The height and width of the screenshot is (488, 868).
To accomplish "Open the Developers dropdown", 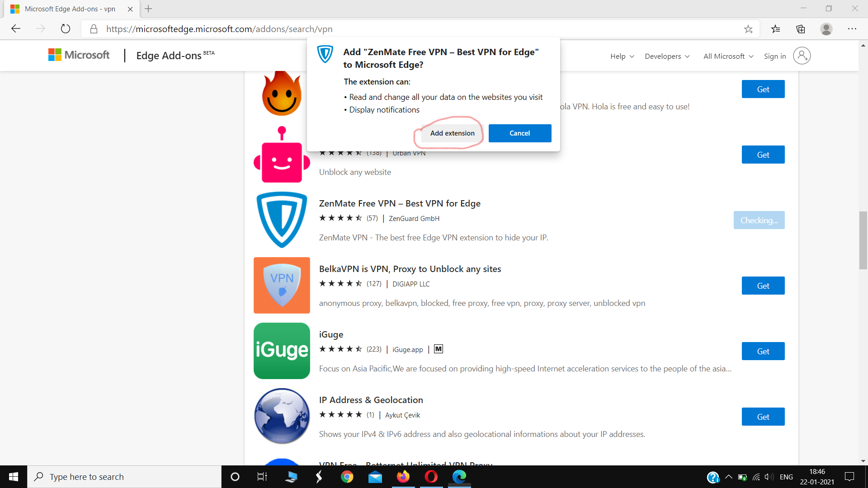I will 667,56.
